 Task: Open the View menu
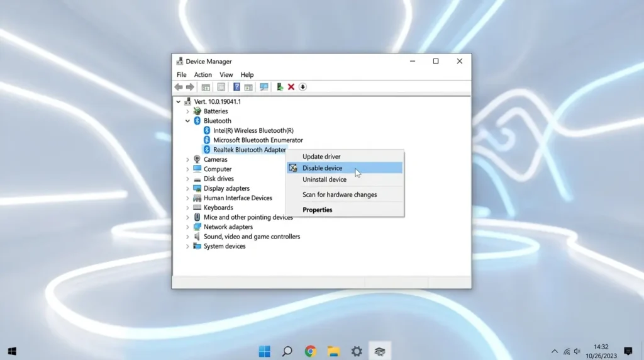coord(226,75)
